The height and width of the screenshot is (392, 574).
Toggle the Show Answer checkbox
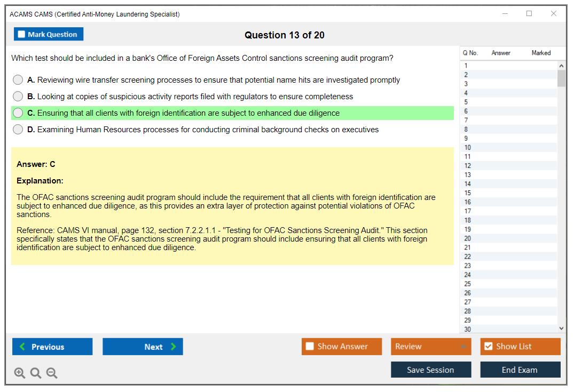310,347
